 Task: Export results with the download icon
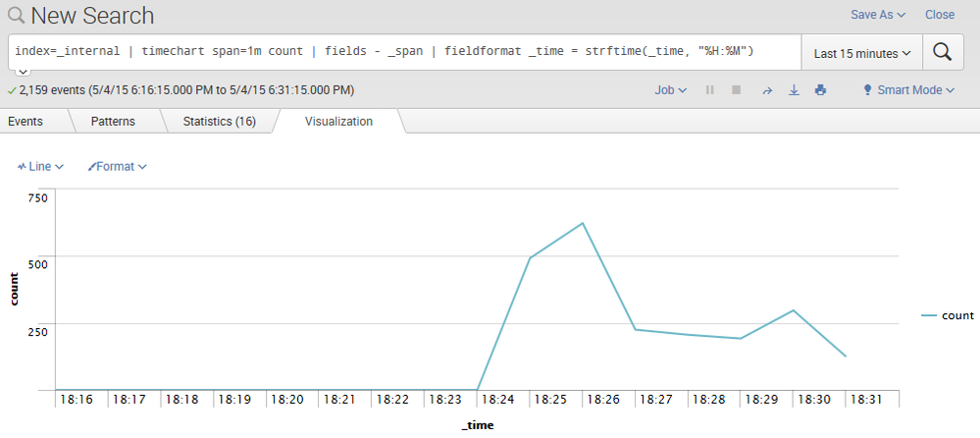[794, 90]
